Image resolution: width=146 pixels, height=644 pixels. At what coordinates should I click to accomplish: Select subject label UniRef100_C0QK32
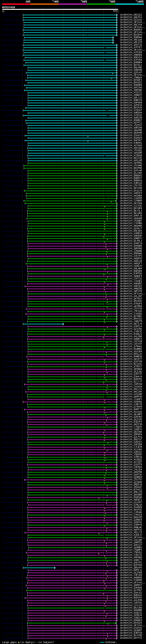click(x=131, y=331)
